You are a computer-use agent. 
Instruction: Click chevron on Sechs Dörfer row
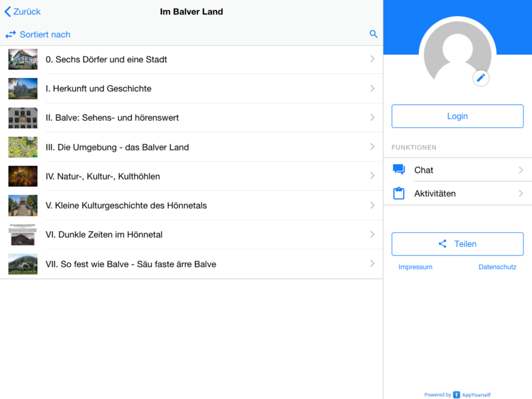click(372, 59)
